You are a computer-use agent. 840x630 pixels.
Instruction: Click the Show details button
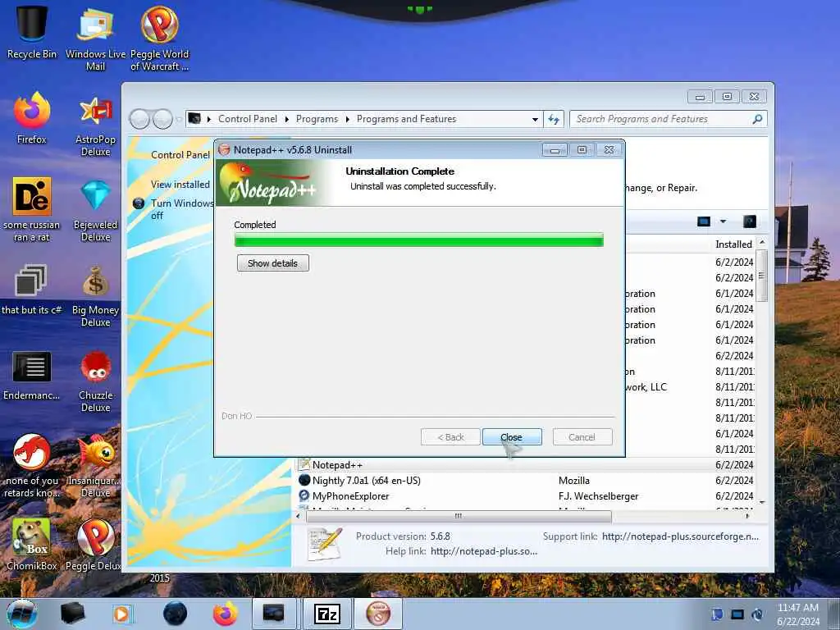[x=272, y=263]
